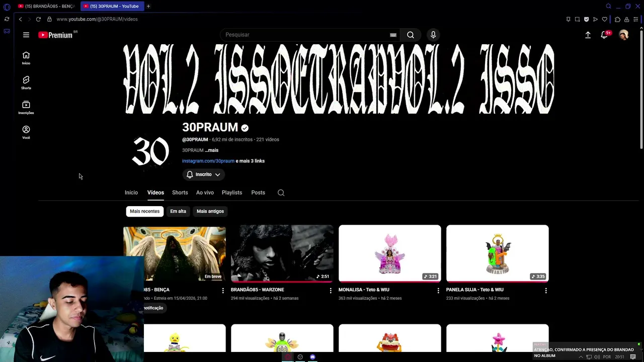644x362 pixels.
Task: Show hidden tray icons with the chevron
Action: (581, 357)
